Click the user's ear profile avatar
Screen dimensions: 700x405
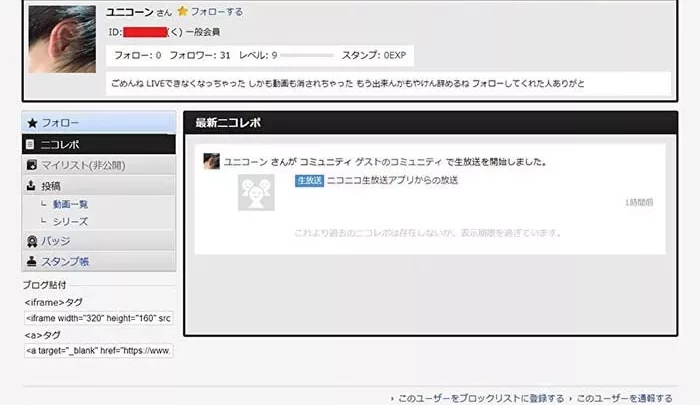(x=62, y=39)
